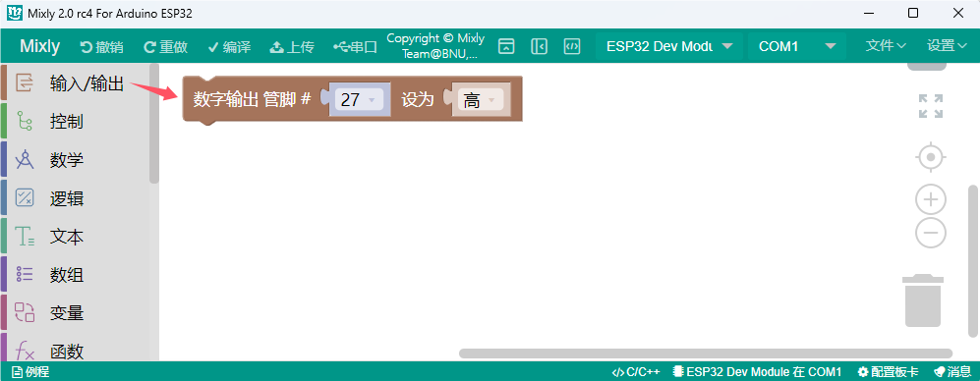Toggle the side panel layout icon
The image size is (980, 381).
point(540,46)
